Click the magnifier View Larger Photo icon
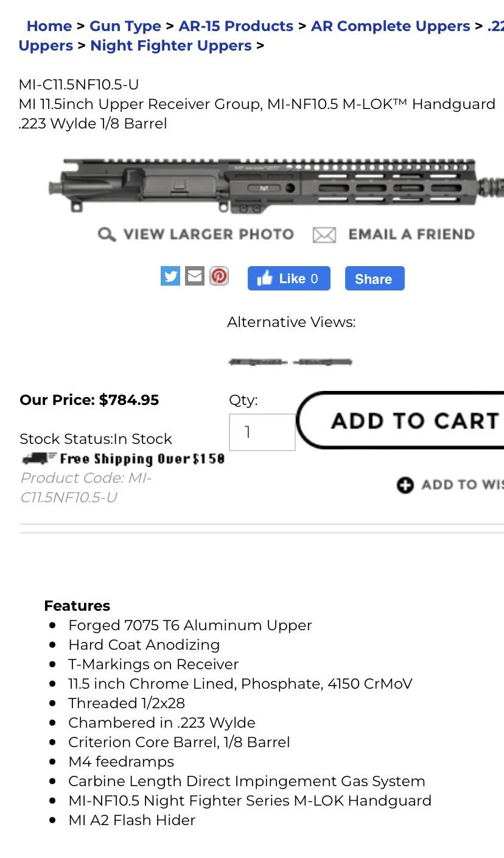The image size is (504, 858). (x=107, y=234)
